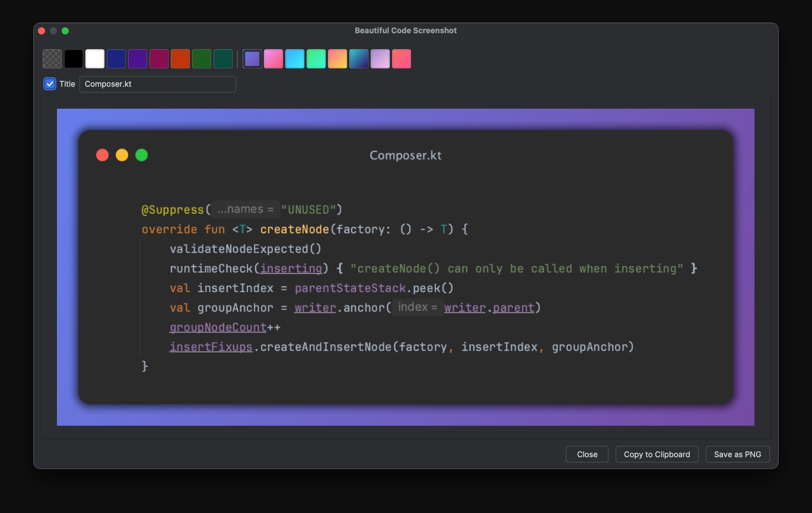Choose the pink gradient background
812x513 pixels.
coord(273,58)
